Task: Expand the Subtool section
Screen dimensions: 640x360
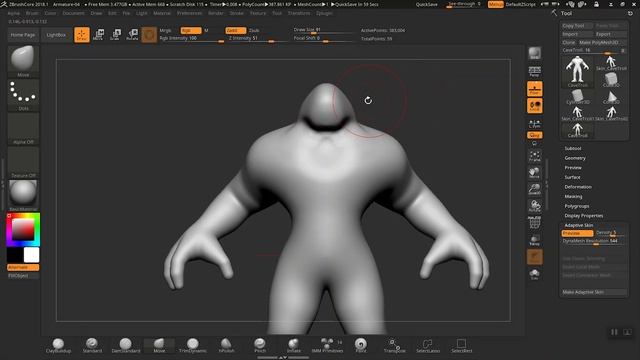Action: [573, 149]
